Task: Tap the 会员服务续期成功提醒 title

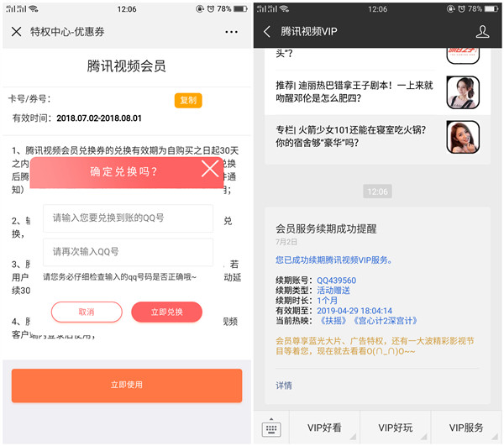Action: coord(326,228)
